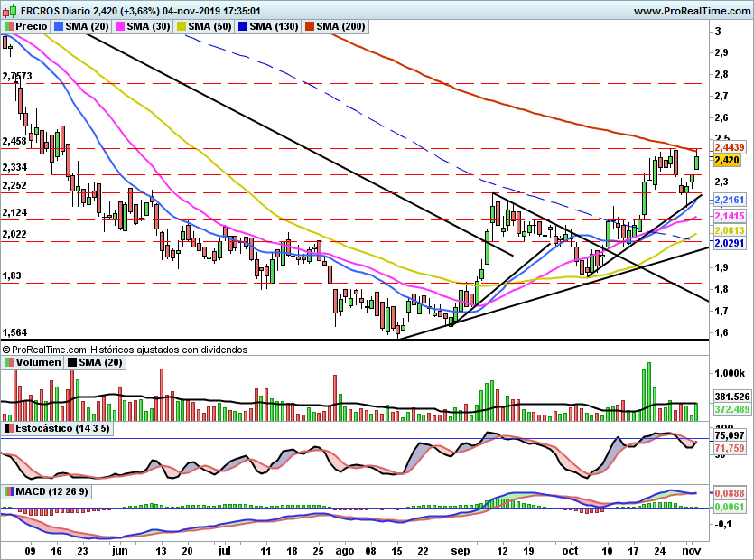This screenshot has height=560, width=754.
Task: Open the Precio legend label
Action: tap(32, 26)
